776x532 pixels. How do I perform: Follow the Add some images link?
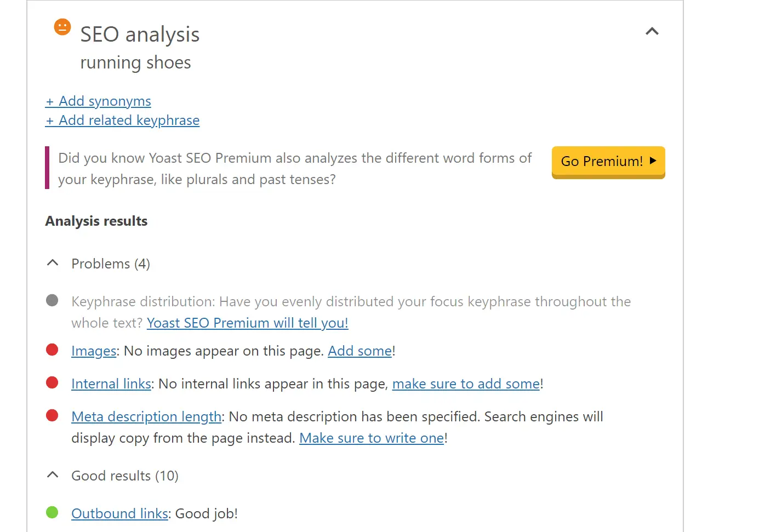click(360, 351)
